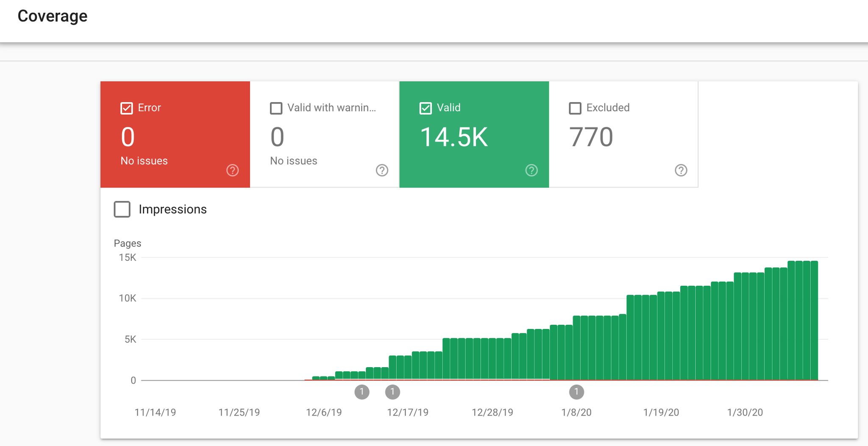Click the help icon on the Error card

coord(231,170)
